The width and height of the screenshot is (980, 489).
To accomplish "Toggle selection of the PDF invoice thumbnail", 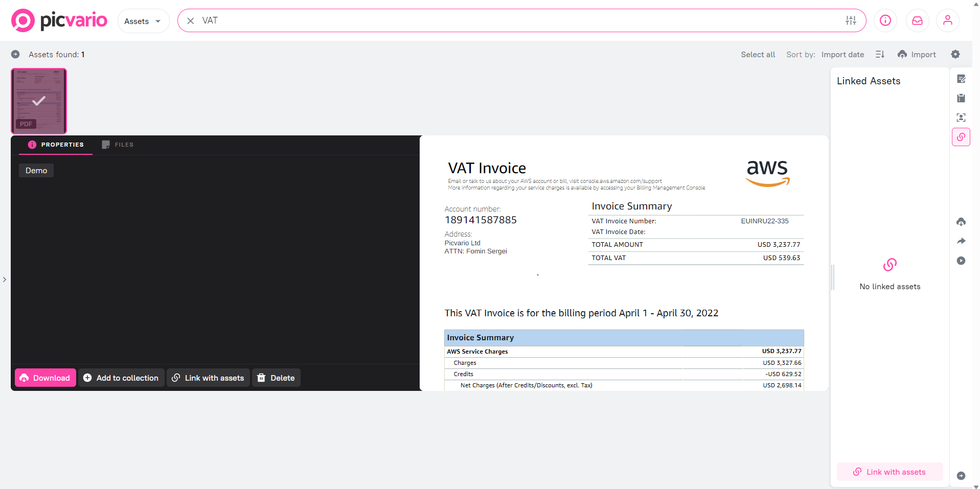I will pyautogui.click(x=39, y=101).
